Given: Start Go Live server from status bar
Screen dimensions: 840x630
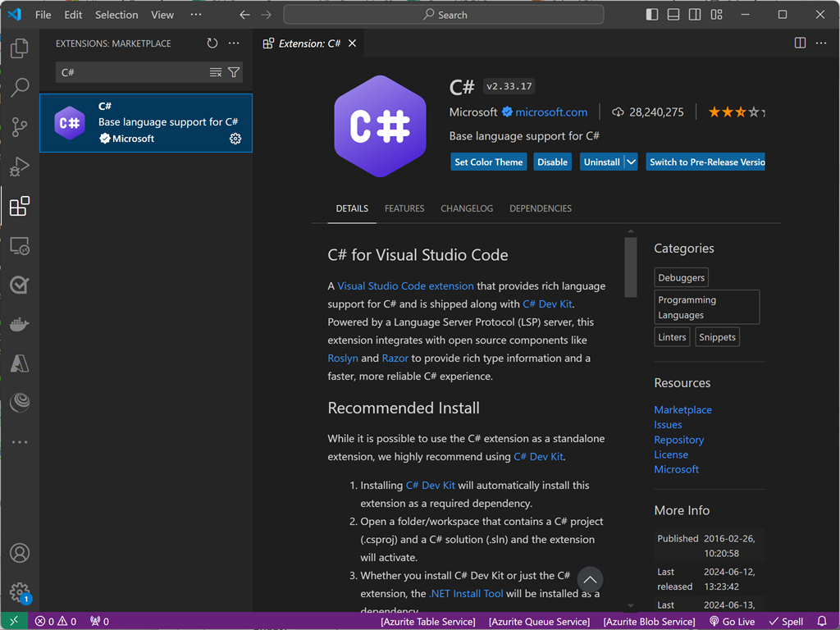Looking at the screenshot, I should [x=732, y=621].
